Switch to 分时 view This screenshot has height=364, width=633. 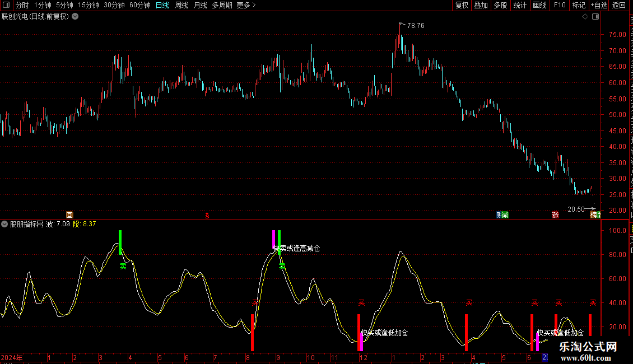[x=22, y=5]
